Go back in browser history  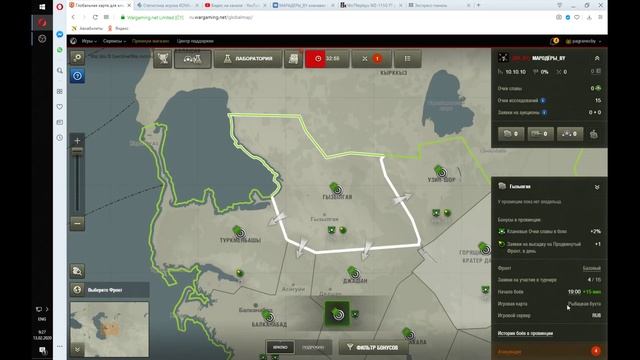(73, 18)
